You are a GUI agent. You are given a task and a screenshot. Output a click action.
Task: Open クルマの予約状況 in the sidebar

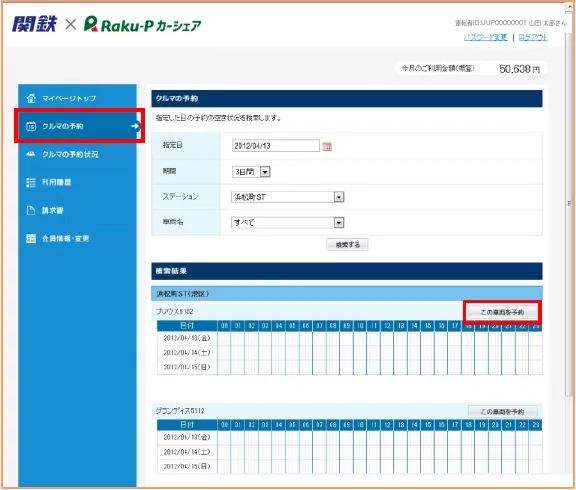tap(77, 154)
